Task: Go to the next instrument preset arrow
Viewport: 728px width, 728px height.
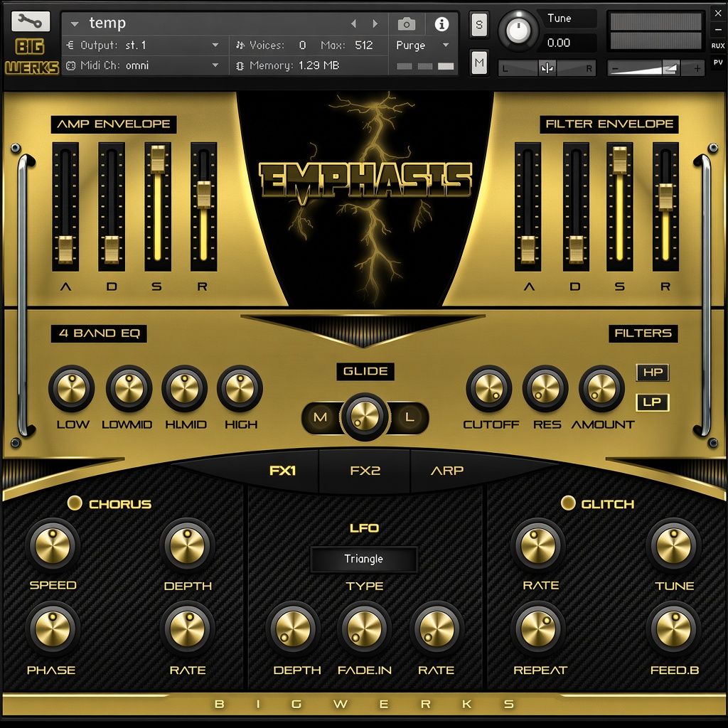Action: click(375, 23)
